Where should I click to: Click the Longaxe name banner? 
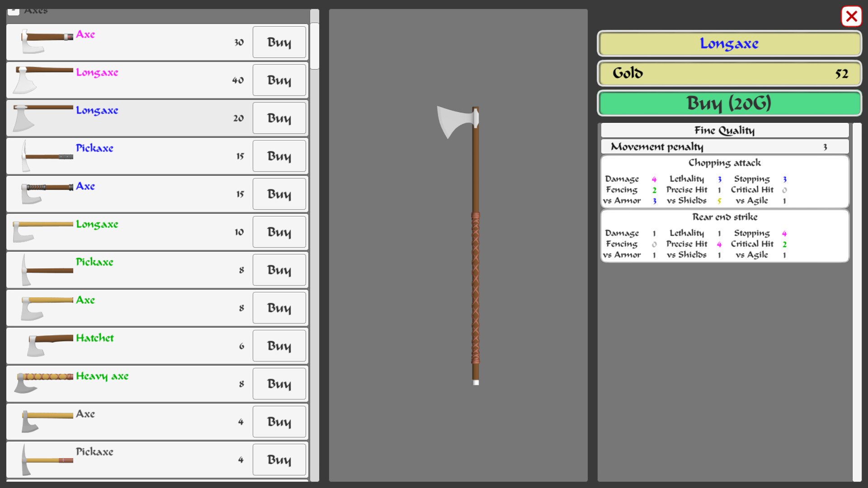(729, 43)
